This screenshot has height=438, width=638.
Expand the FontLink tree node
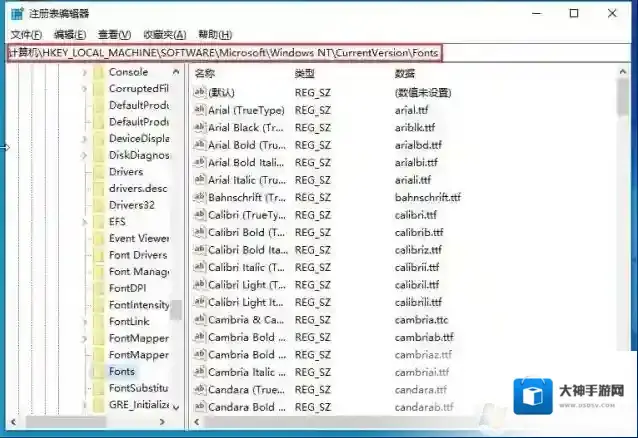[x=85, y=322]
